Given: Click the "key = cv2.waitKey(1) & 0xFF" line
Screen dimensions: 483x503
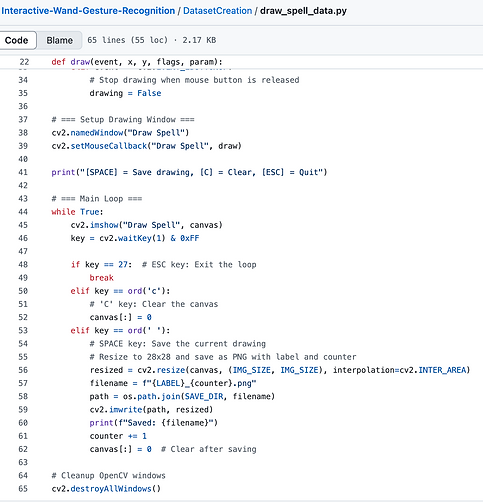Looking at the screenshot, I should [x=135, y=238].
